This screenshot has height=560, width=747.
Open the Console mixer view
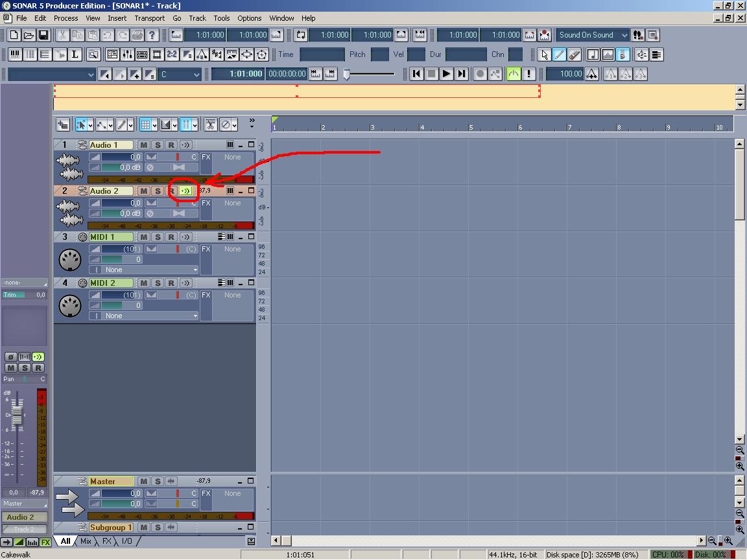coord(127,54)
